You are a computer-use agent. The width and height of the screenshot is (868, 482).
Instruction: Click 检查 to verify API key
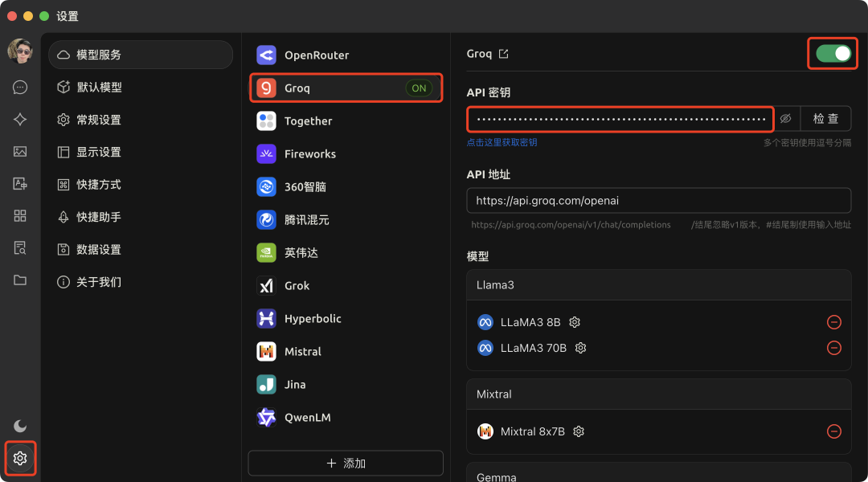pos(825,118)
